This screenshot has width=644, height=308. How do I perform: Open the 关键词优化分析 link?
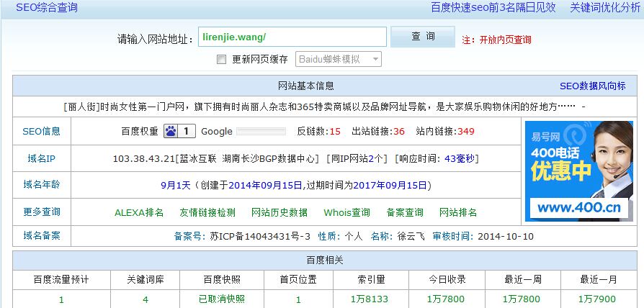605,7
